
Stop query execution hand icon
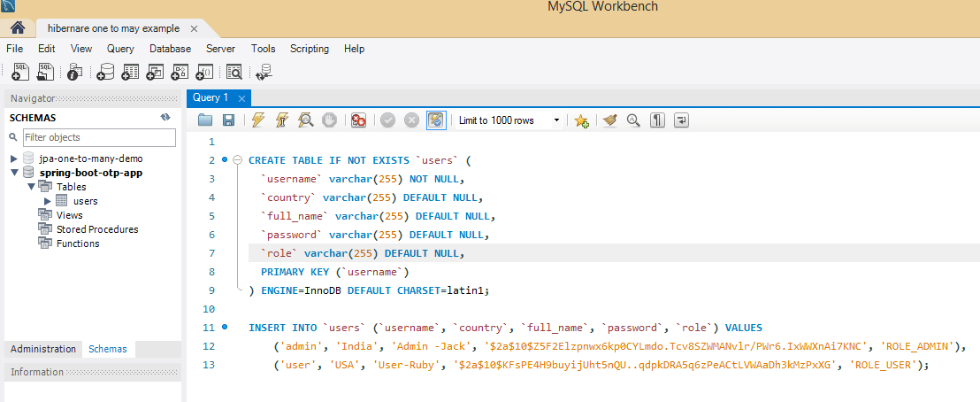329,120
